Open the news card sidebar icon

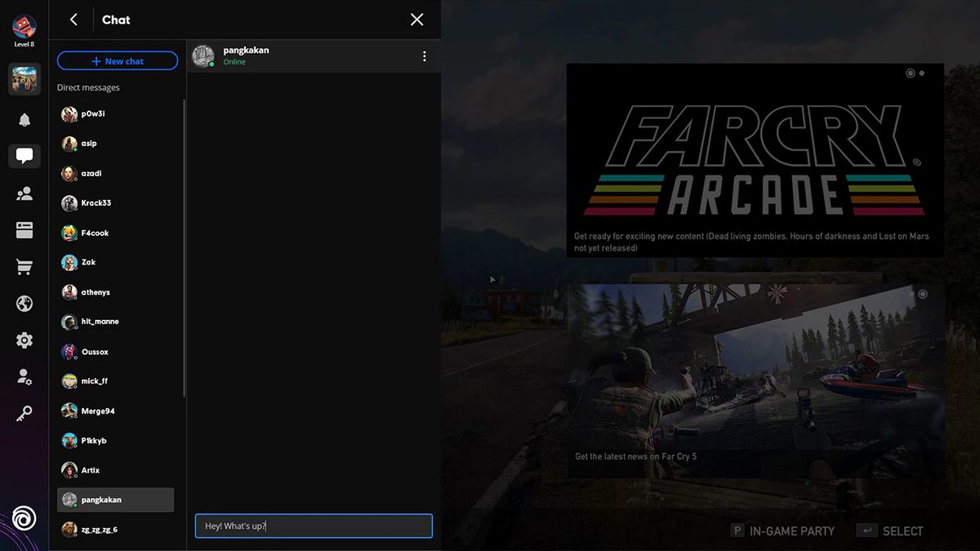click(x=24, y=230)
